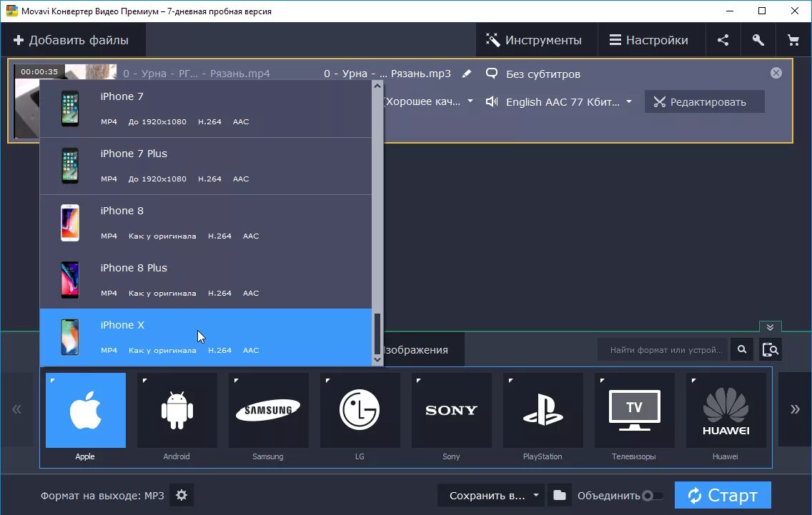Click the detect device icon

tap(771, 349)
